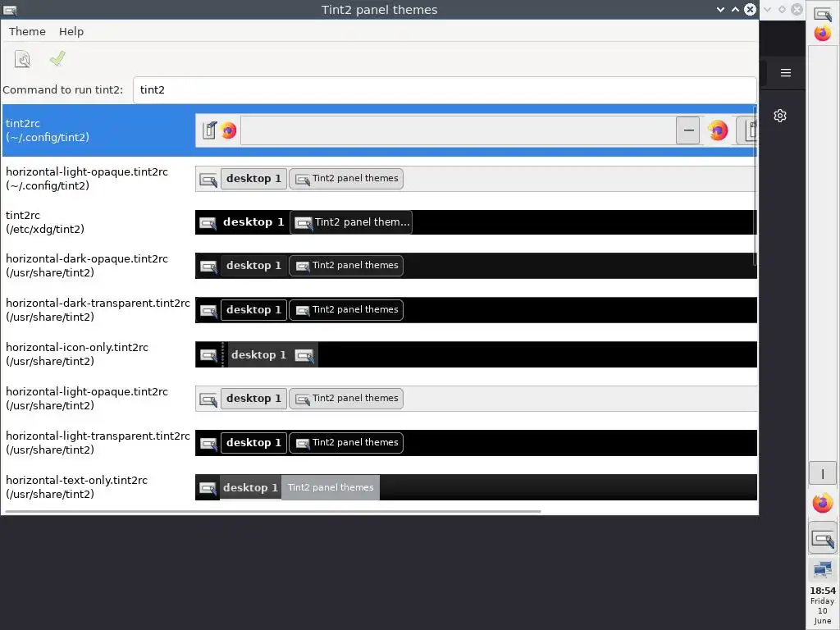This screenshot has width=840, height=630.
Task: Click the green checkmark apply icon
Action: tap(57, 58)
